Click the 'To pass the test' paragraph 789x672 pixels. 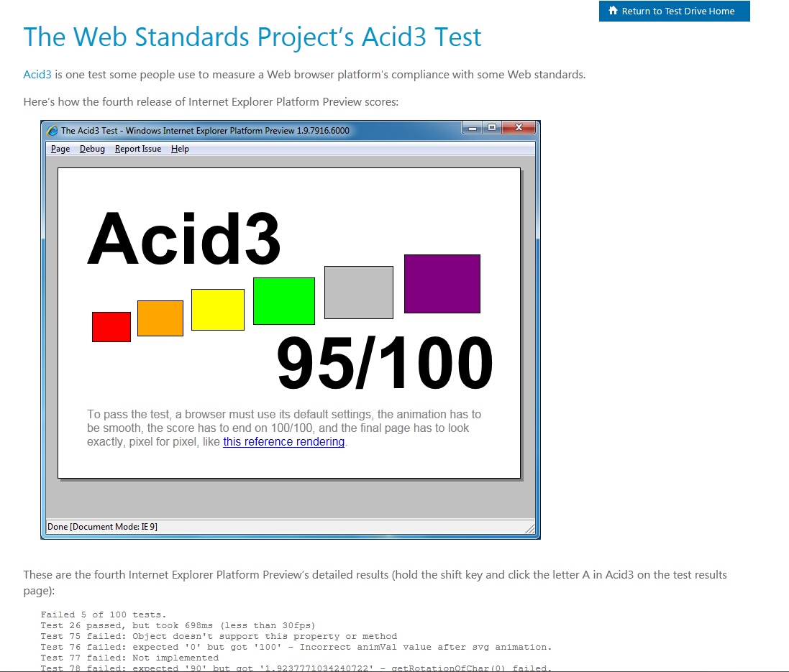pyautogui.click(x=284, y=428)
